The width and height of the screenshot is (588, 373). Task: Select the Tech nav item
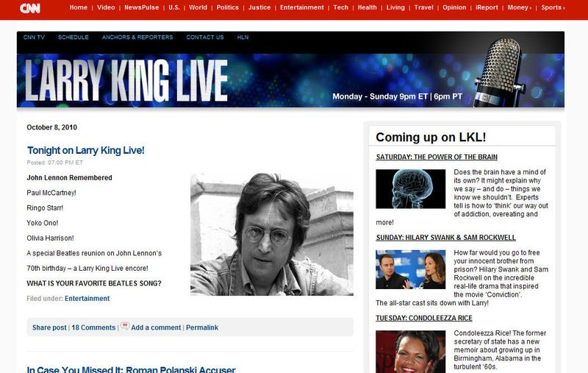pos(341,7)
